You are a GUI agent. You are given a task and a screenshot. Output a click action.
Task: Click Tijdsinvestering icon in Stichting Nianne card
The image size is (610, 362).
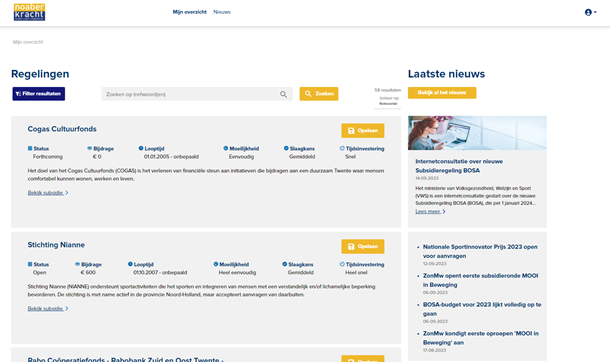[342, 264]
